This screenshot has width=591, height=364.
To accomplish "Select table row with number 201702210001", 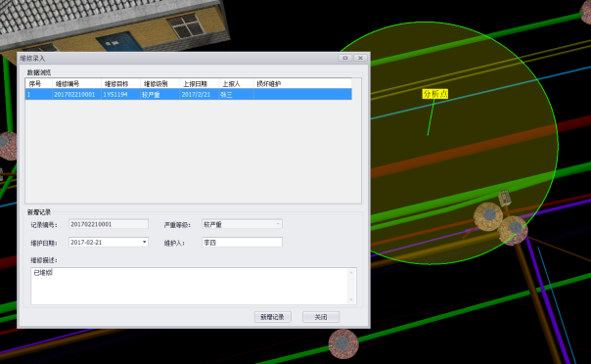I will 189,94.
